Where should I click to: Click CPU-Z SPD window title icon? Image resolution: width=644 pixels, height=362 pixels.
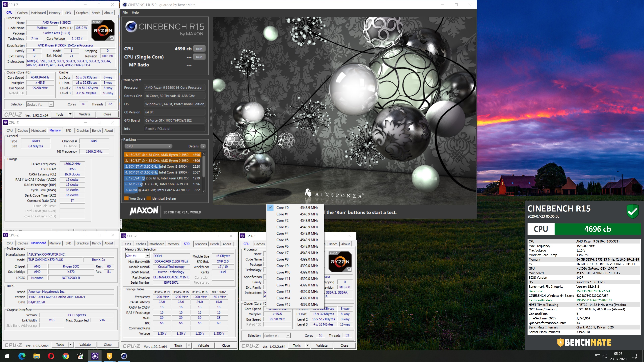(124, 236)
